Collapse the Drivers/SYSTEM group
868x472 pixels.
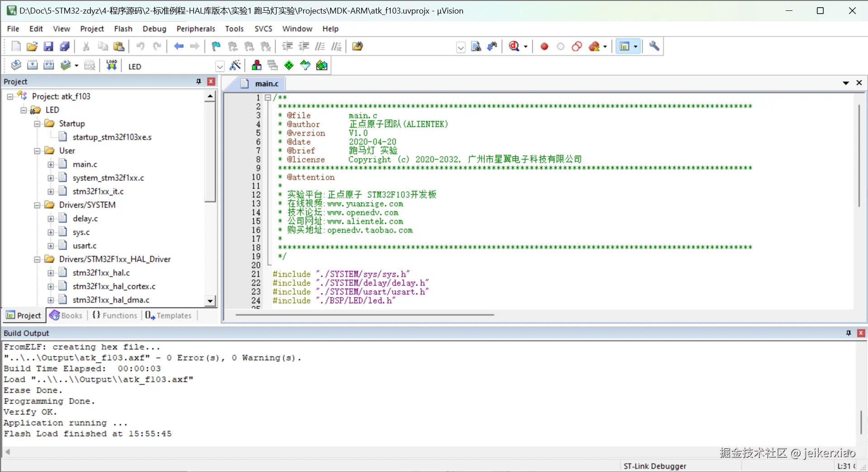[37, 205]
